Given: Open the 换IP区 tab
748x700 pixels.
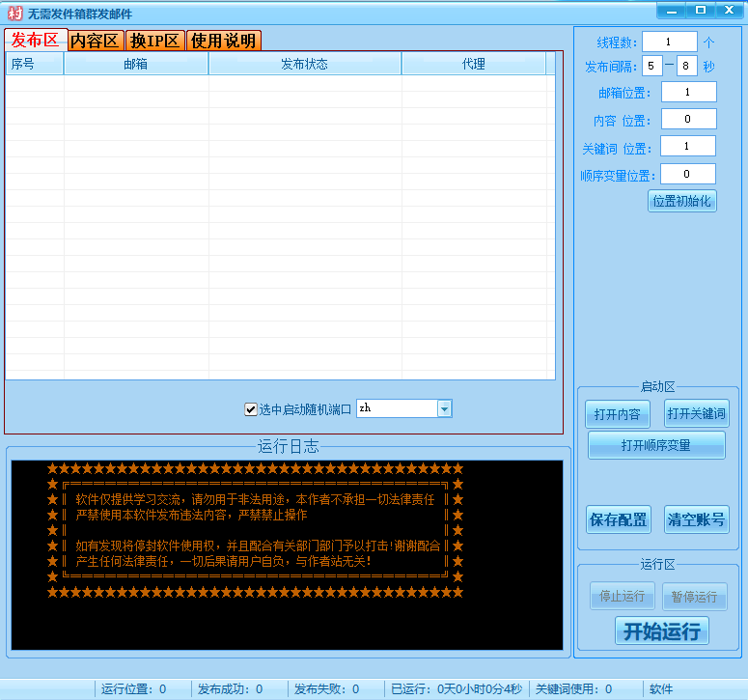Looking at the screenshot, I should click(x=155, y=41).
